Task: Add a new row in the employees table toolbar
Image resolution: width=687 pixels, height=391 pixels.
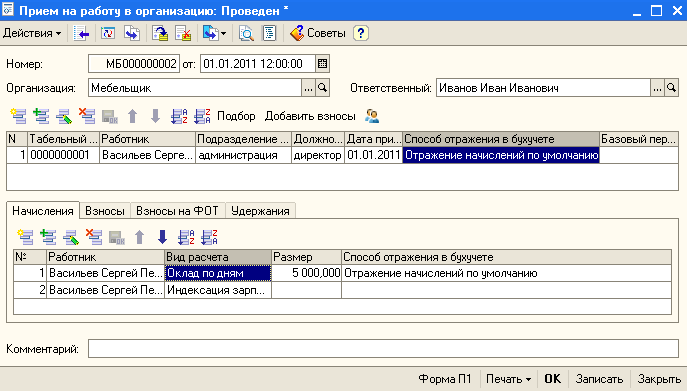Action: tap(18, 116)
